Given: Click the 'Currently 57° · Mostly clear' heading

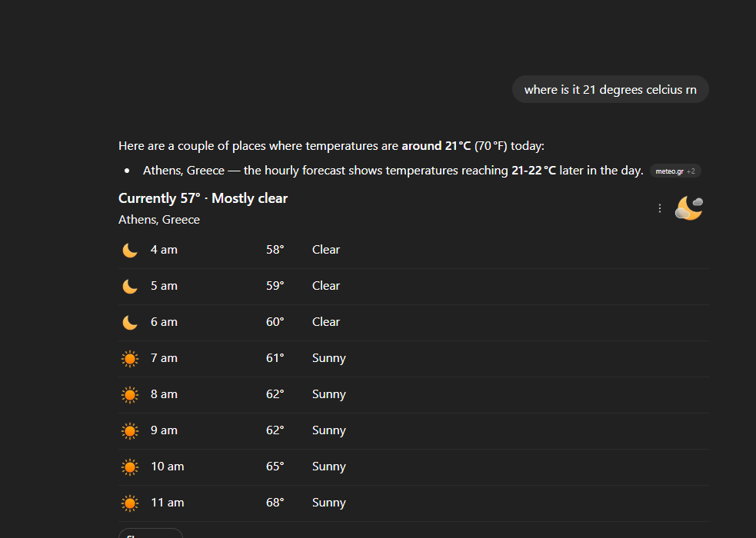Looking at the screenshot, I should [x=203, y=198].
